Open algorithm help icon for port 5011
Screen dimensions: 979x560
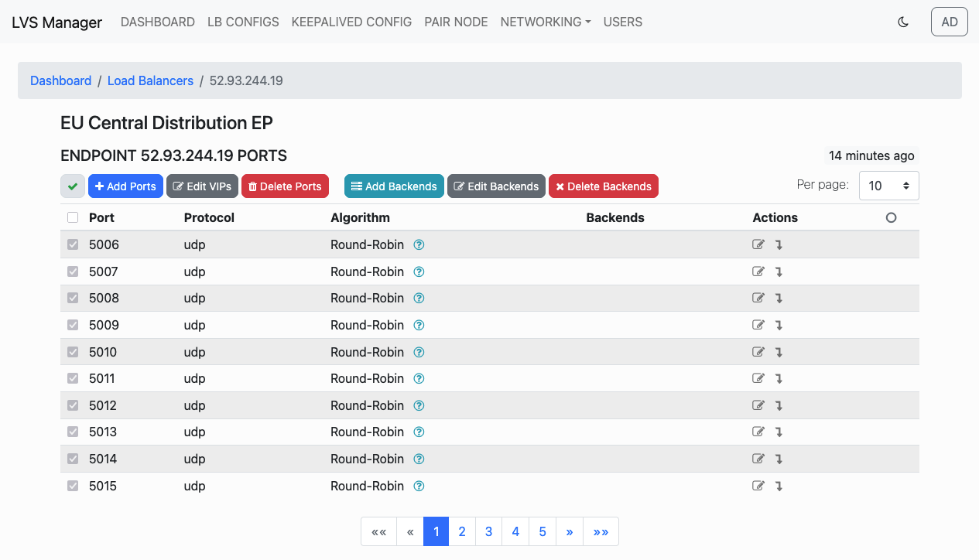pyautogui.click(x=419, y=379)
